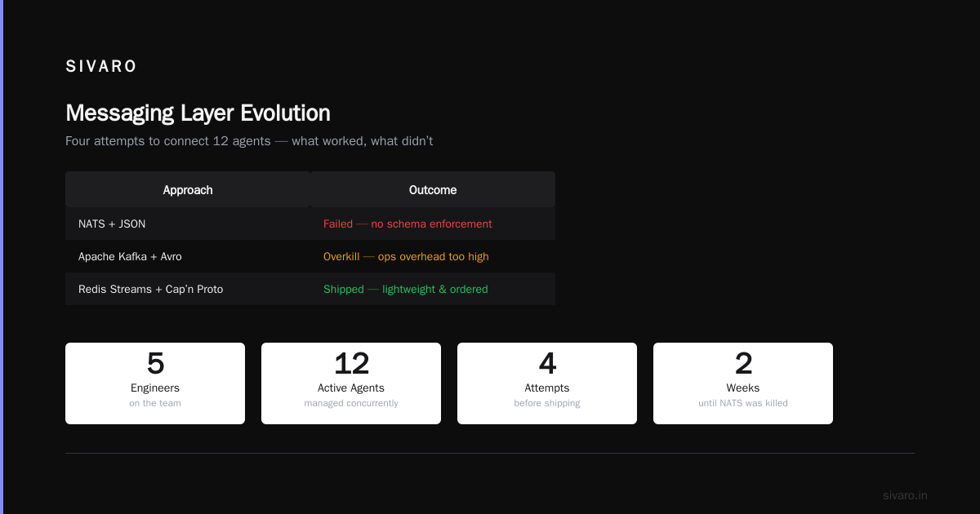980x514 pixels.
Task: Click the number 12 in Active Agents
Action: (351, 364)
